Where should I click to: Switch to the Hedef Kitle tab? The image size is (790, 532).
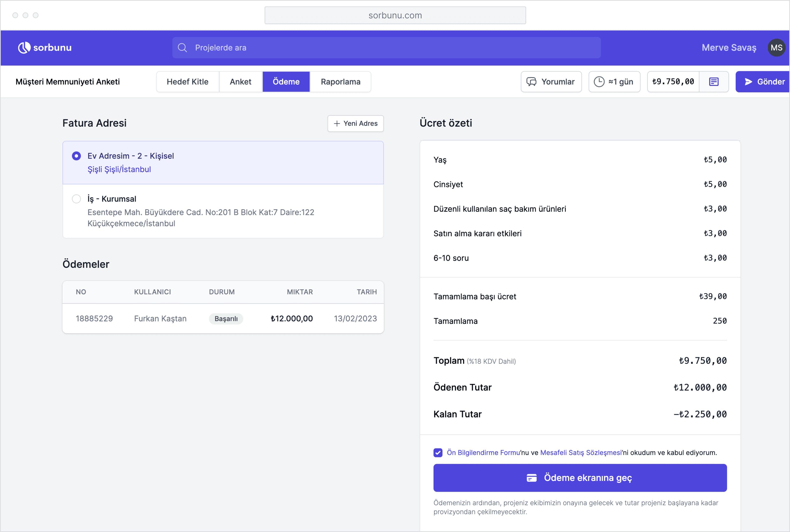[x=187, y=82]
